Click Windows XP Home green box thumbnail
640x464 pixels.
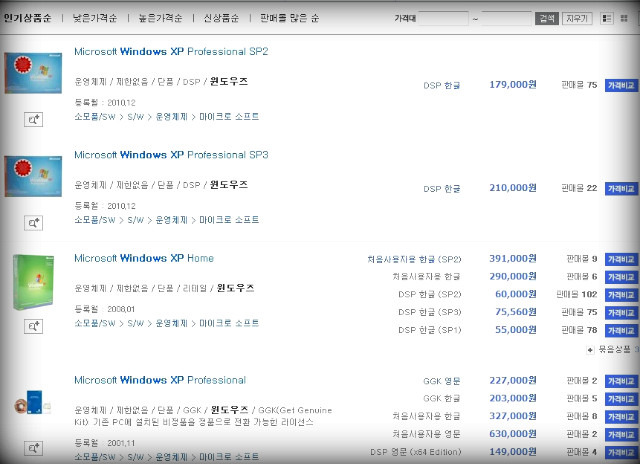(33, 282)
